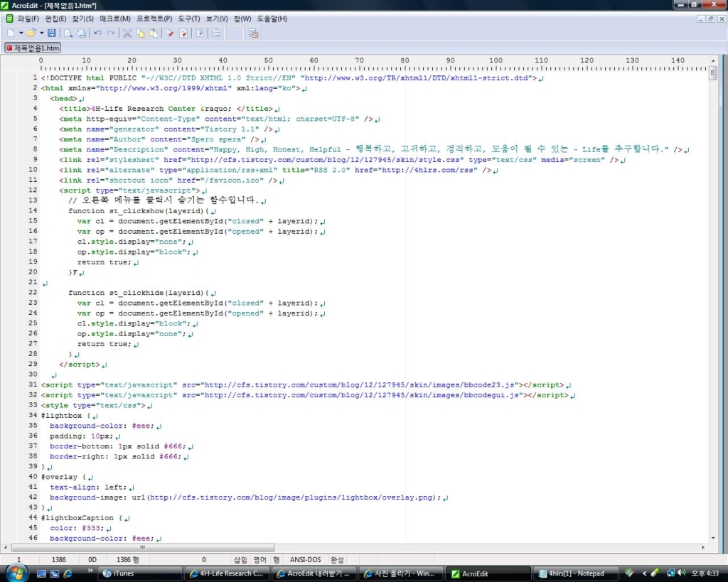The width and height of the screenshot is (728, 582).
Task: Click the horizontal scrollbar thumb
Action: 142,548
